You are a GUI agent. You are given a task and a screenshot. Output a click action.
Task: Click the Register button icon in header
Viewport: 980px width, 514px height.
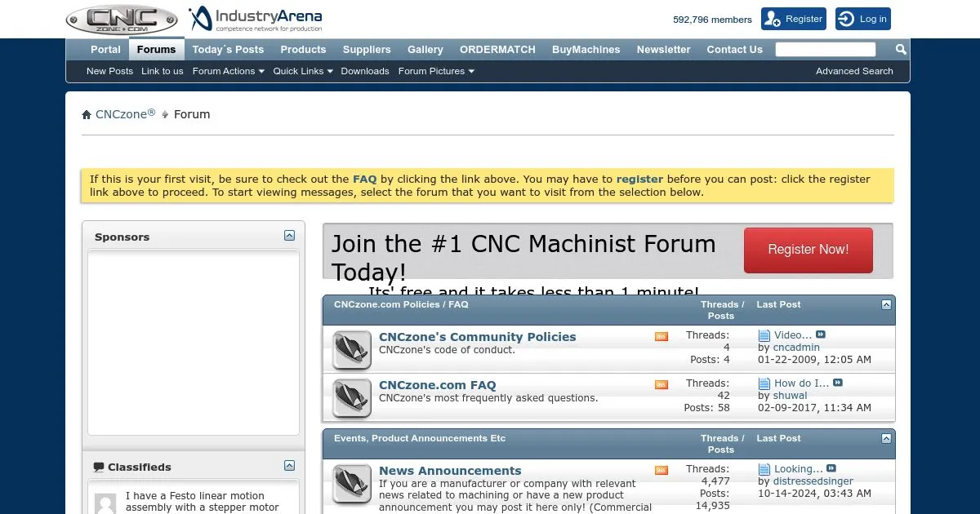point(772,19)
